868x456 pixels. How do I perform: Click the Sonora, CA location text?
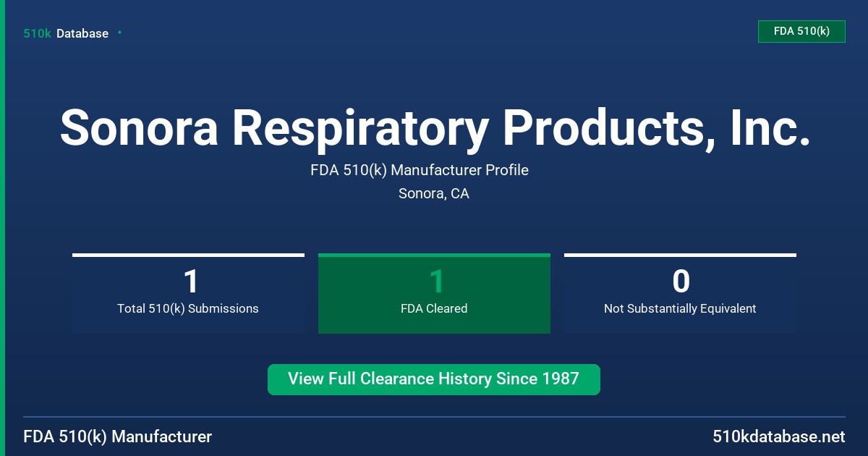tap(434, 194)
